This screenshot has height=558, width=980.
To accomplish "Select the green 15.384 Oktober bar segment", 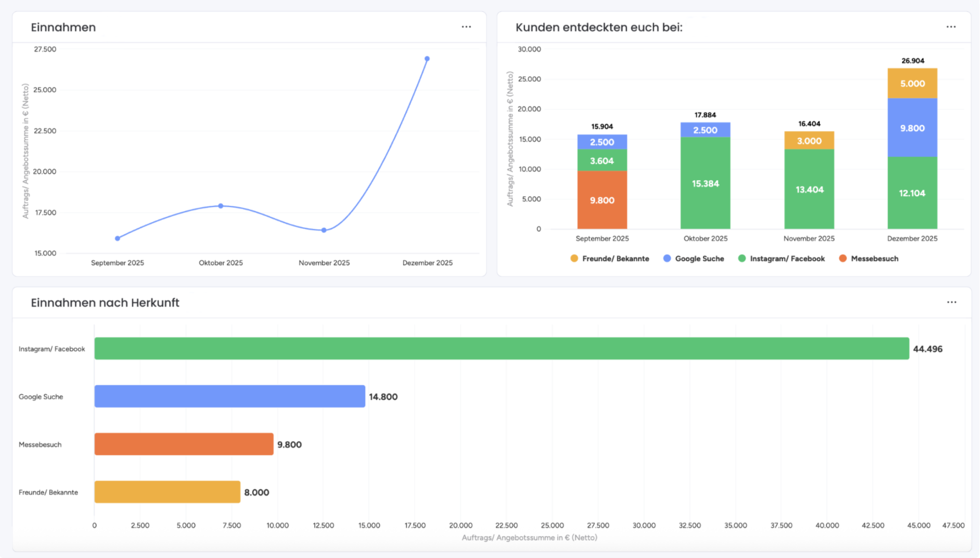I will click(x=705, y=183).
